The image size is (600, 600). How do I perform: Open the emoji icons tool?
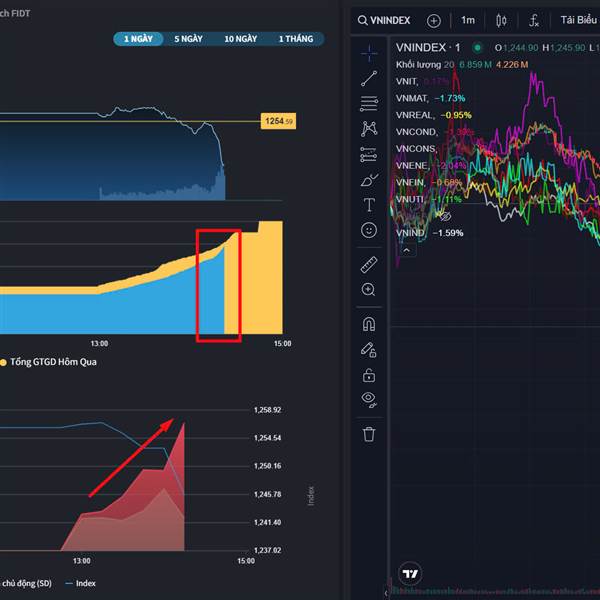pos(369,230)
